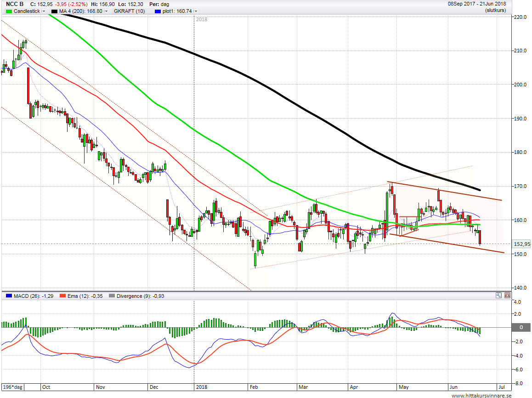Click the 220.0 price axis label

tap(521, 17)
